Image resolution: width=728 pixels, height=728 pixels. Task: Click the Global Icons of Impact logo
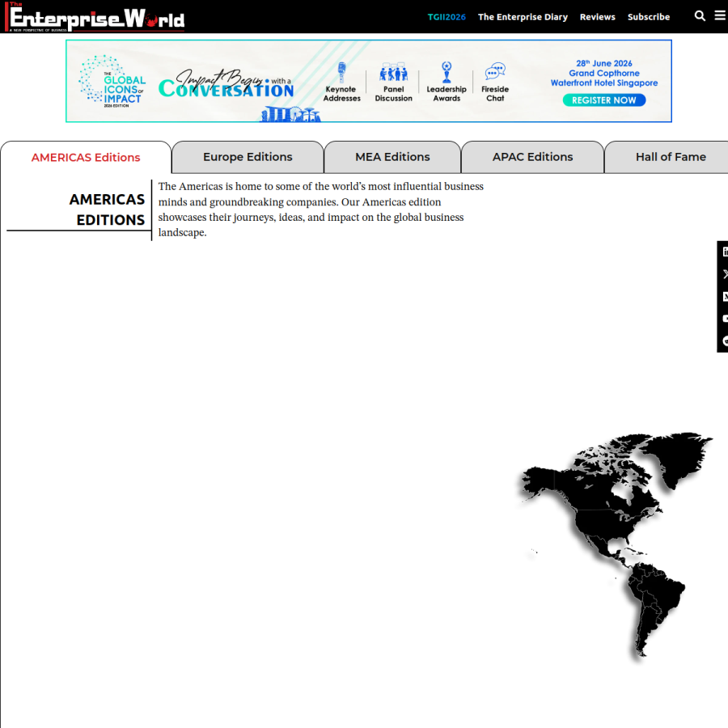pyautogui.click(x=112, y=81)
